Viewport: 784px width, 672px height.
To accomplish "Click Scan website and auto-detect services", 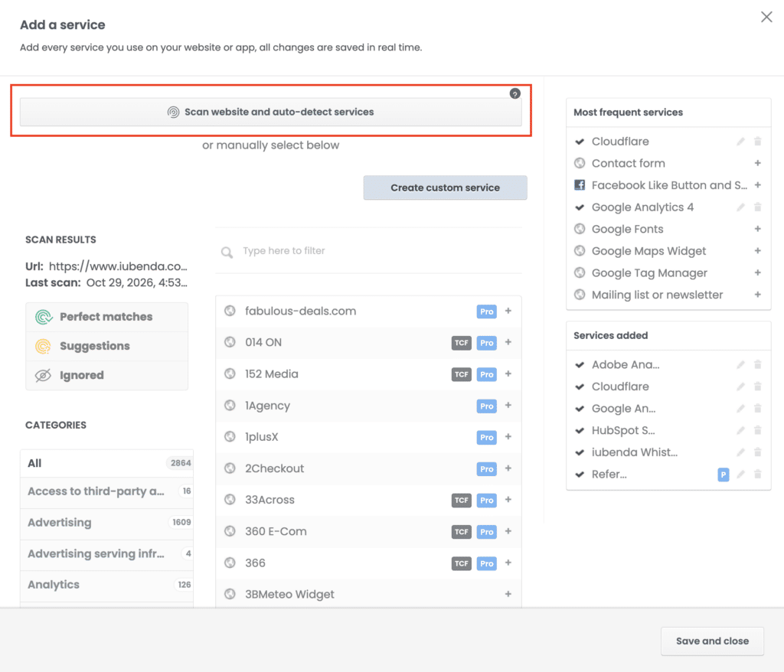I will pyautogui.click(x=270, y=112).
